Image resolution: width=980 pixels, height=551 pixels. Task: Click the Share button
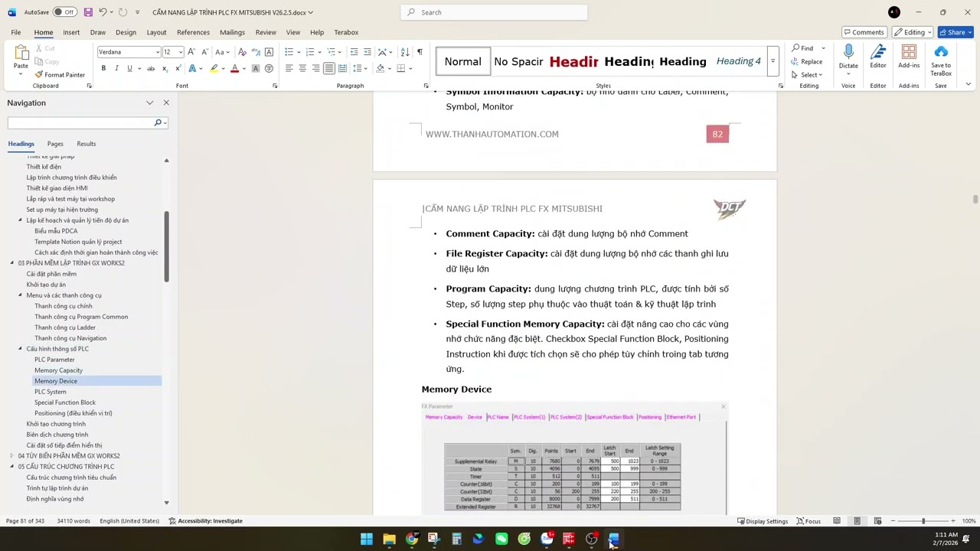click(955, 32)
